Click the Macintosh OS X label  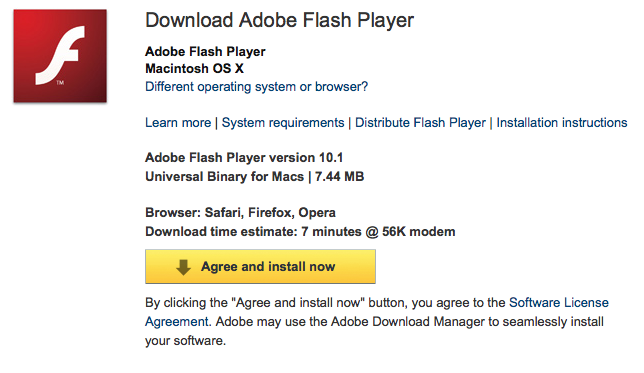[194, 68]
